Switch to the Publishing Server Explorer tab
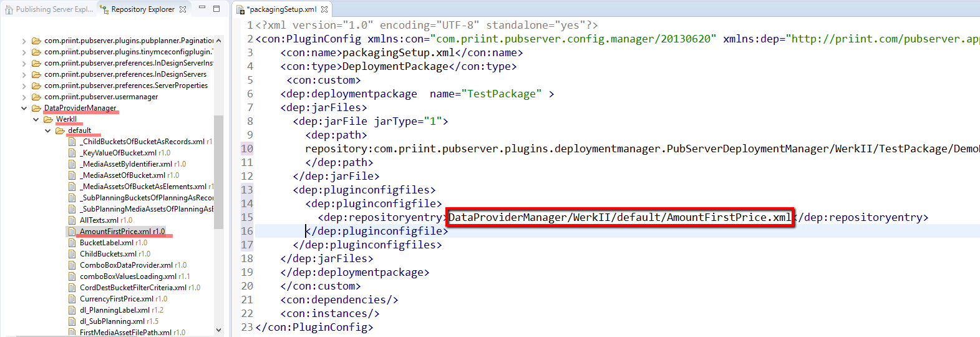The image size is (980, 337). tap(49, 9)
